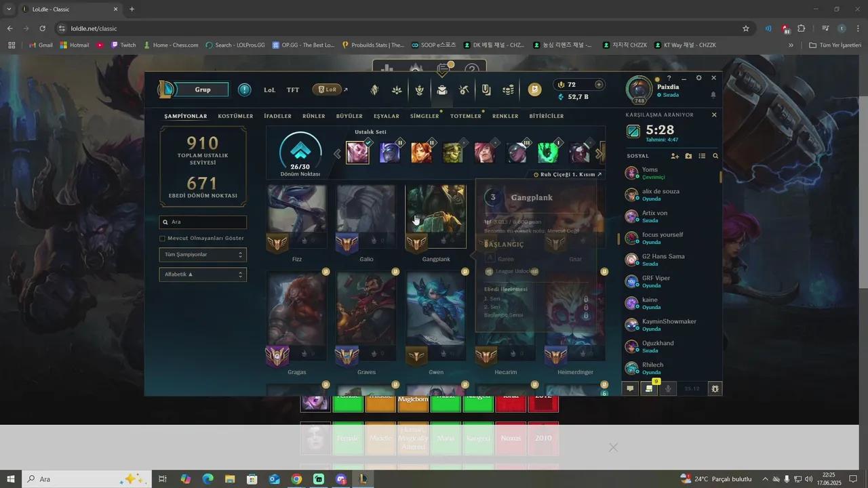
Task: Click the Windows taskbar search box
Action: pyautogui.click(x=88, y=479)
